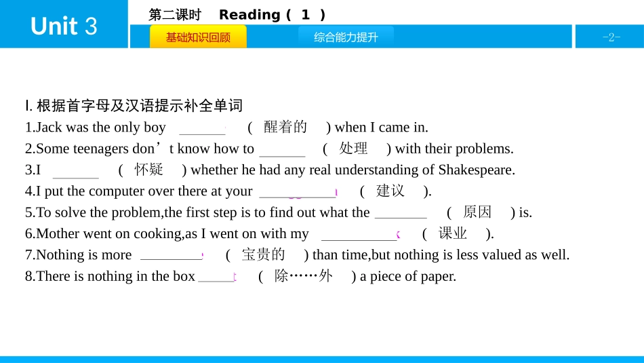Click the hint 宝贵的 in sentence 7
Image resolution: width=644 pixels, height=363 pixels.
pos(263,254)
